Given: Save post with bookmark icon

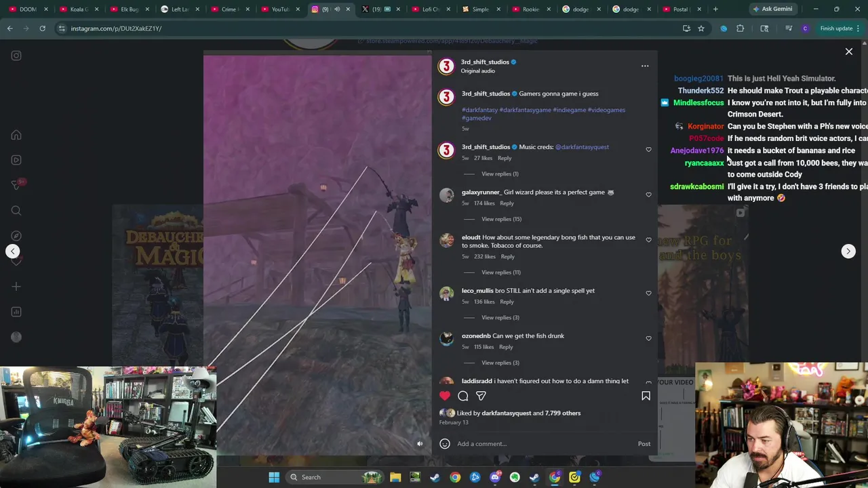Looking at the screenshot, I should tap(646, 396).
